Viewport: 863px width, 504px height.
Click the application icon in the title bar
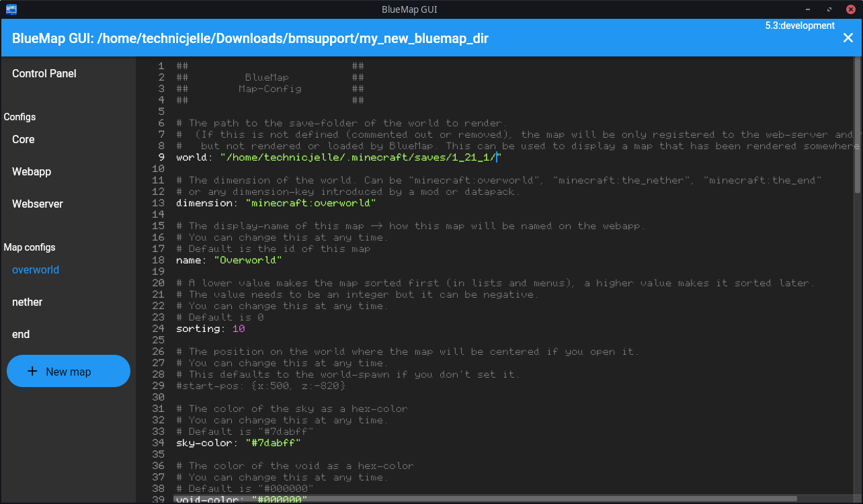tap(11, 9)
